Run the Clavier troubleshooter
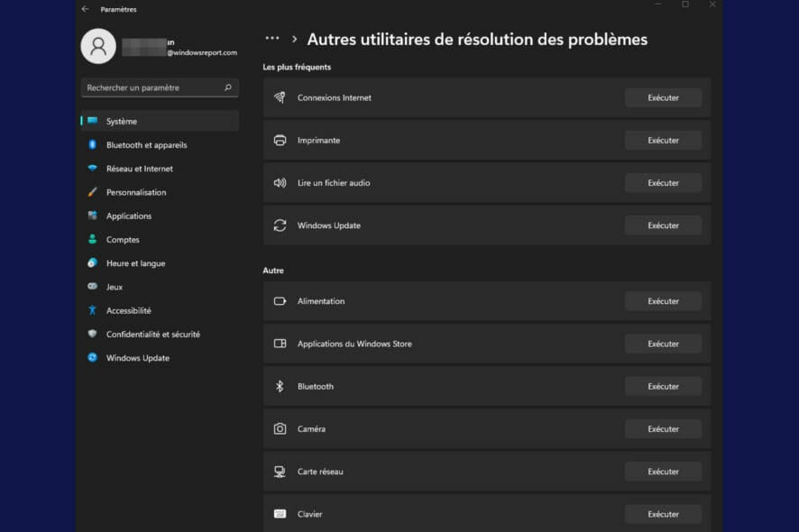799x532 pixels. pyautogui.click(x=663, y=514)
